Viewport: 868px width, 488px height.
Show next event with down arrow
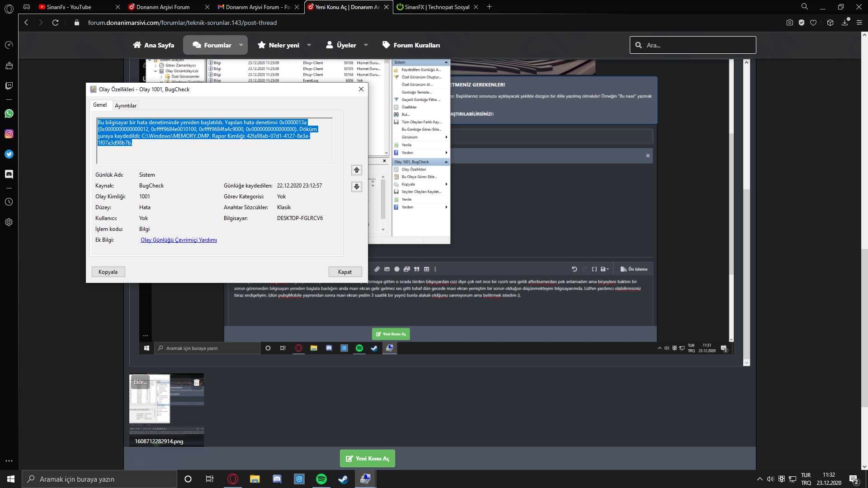tap(357, 187)
